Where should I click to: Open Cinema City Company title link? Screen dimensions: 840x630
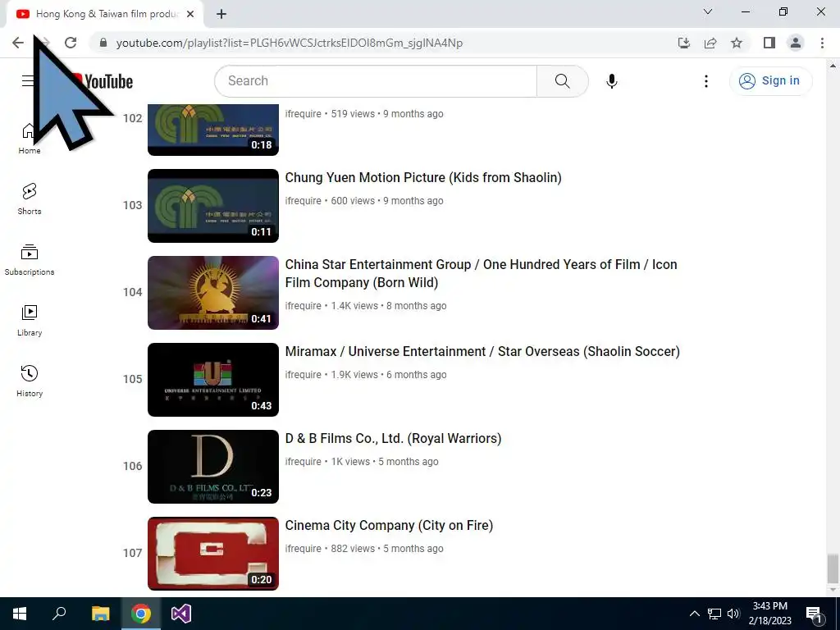[389, 525]
